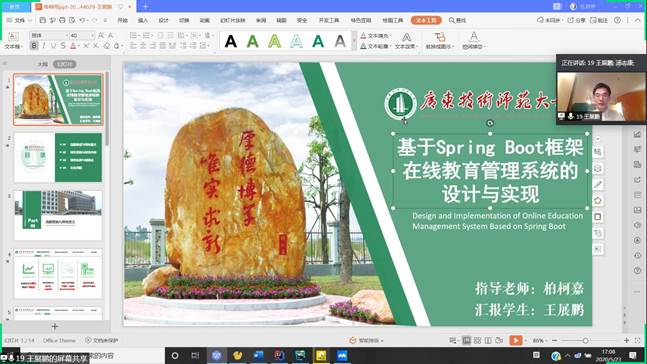647x364 pixels.
Task: Switch to the 安全 Security tab
Action: pyautogui.click(x=302, y=20)
